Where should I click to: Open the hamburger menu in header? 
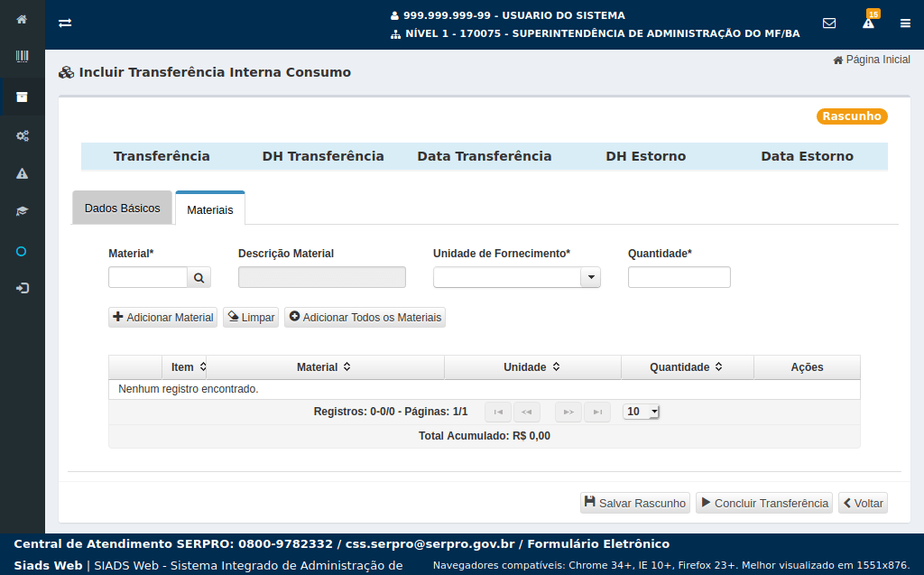[905, 23]
